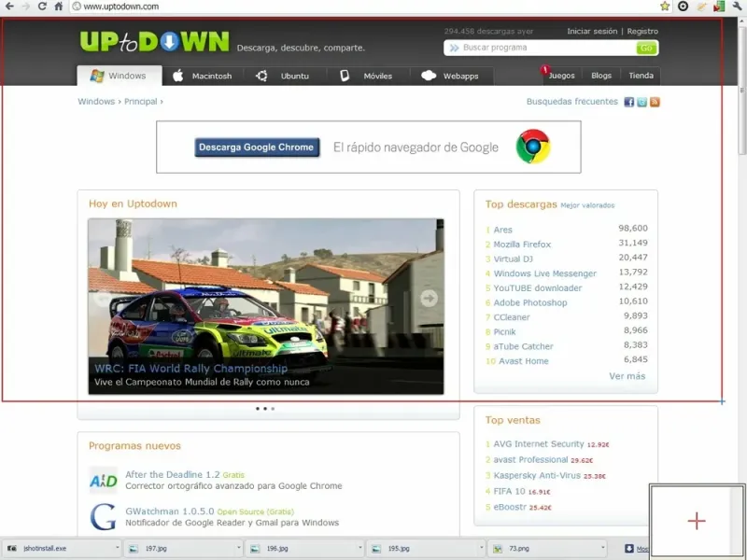Open Kaspersky Anti-Virus in Top ventas
The image size is (747, 560).
pyautogui.click(x=537, y=475)
